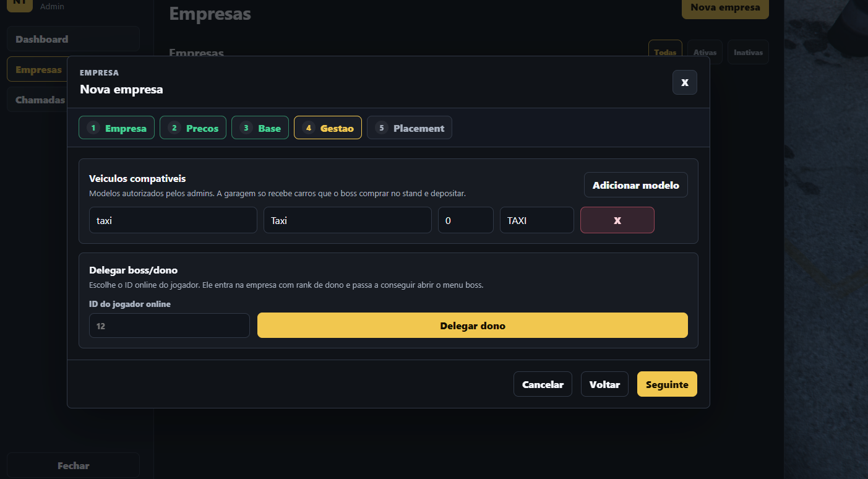The width and height of the screenshot is (868, 479).
Task: Close the Nova empresa dialog
Action: pyautogui.click(x=684, y=82)
